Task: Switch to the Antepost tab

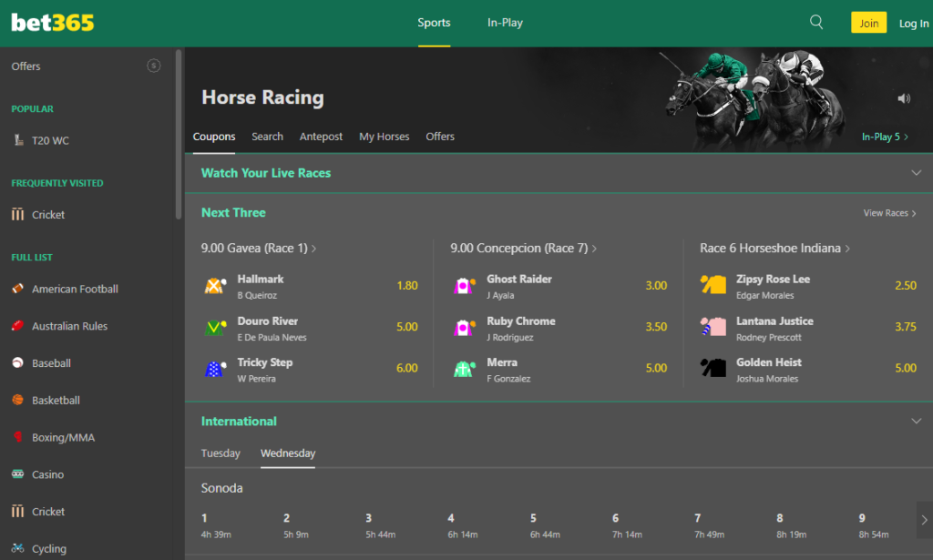Action: (321, 137)
